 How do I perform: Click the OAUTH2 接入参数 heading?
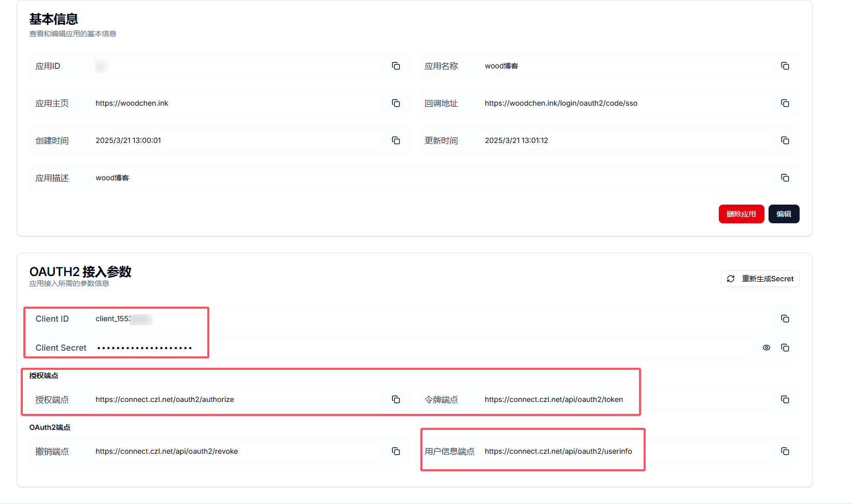click(x=80, y=271)
